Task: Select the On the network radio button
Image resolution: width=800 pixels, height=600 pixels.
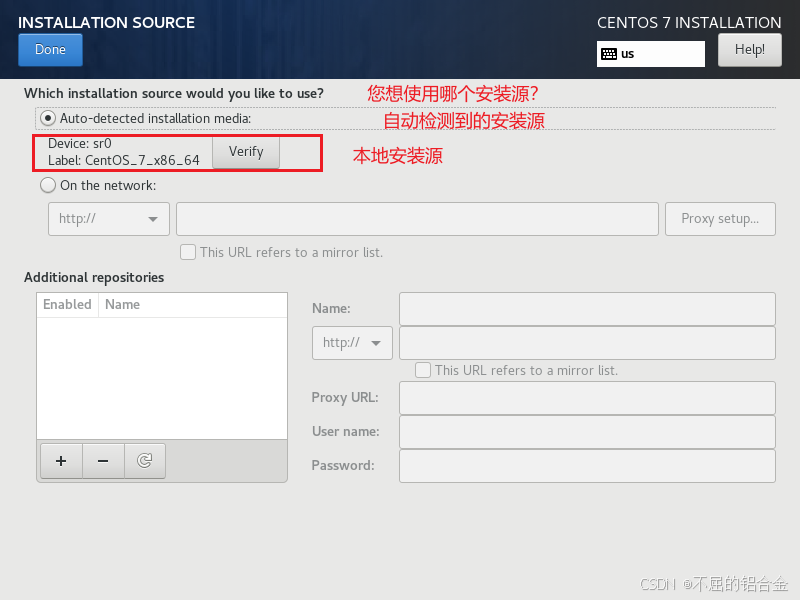Action: tap(48, 185)
